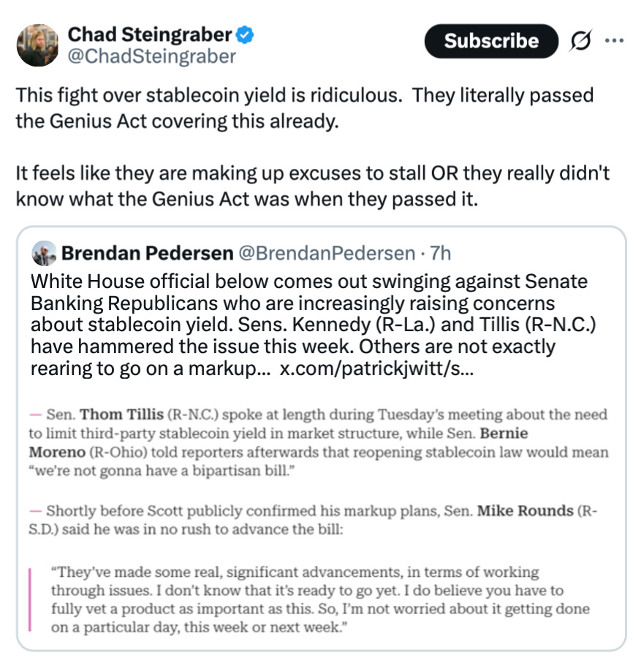The height and width of the screenshot is (666, 644).
Task: Click the pink block-quote bar in article
Action: click(x=29, y=599)
